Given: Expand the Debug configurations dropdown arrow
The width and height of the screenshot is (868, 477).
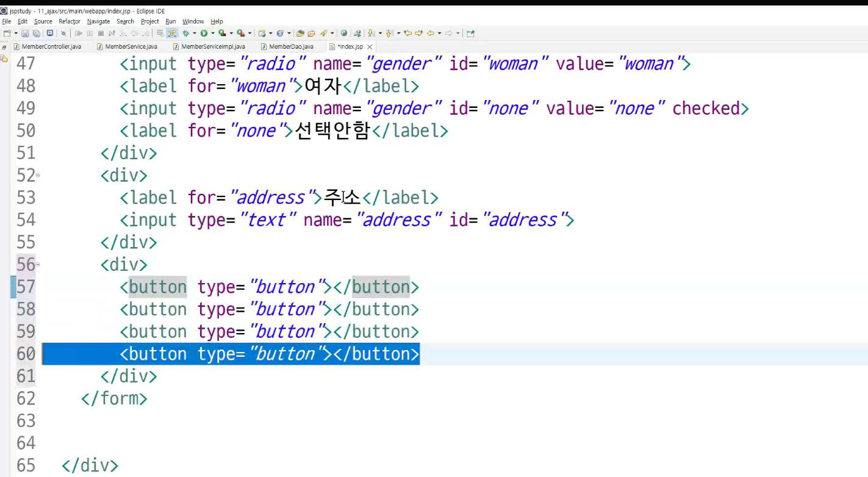Looking at the screenshot, I should tap(194, 33).
